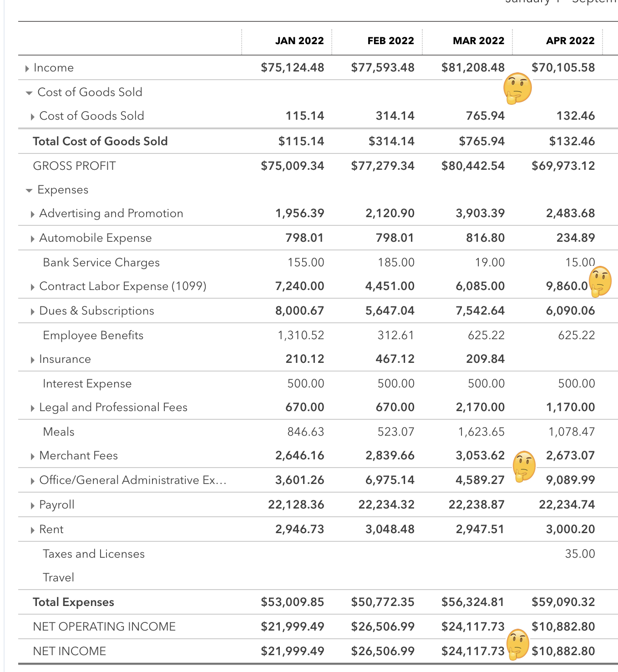Open April Income amount $70,105.58
This screenshot has width=618, height=672.
[563, 67]
